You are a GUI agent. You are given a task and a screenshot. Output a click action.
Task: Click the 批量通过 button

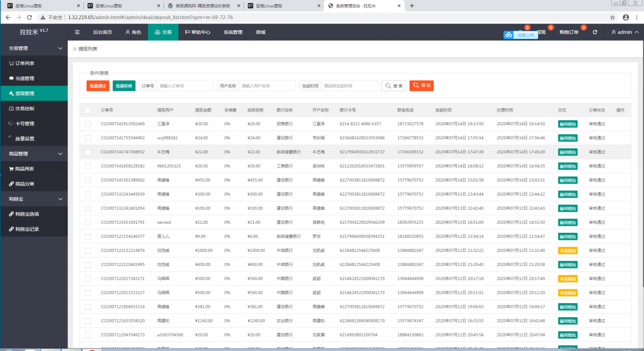click(x=98, y=86)
